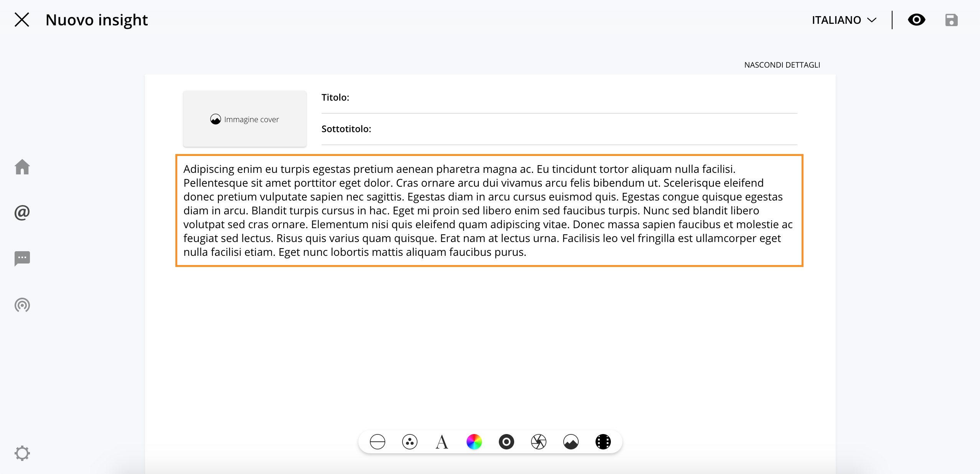Screen dimensions: 980x474
Task: Select the Lorem ipsum text block
Action: 489,210
